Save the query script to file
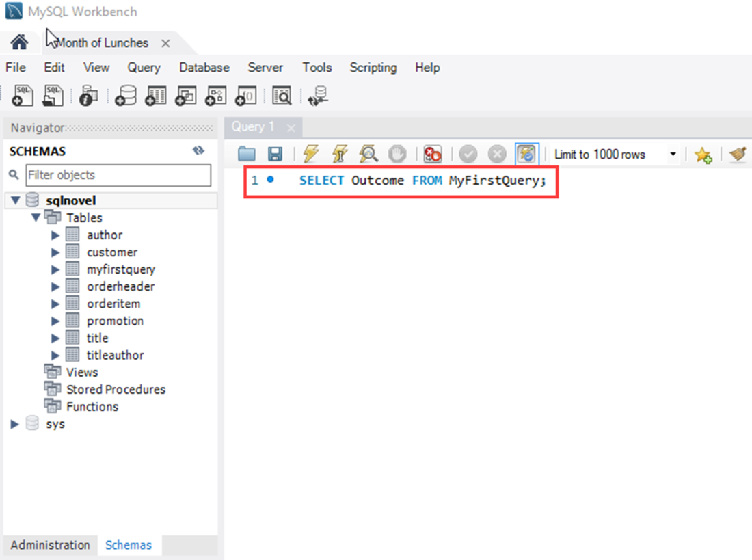The image size is (752, 560). (x=275, y=154)
